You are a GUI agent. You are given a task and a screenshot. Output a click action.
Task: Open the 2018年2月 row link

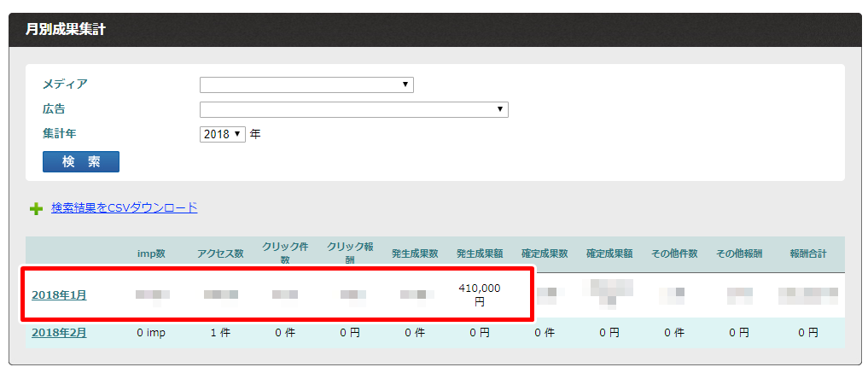(59, 333)
